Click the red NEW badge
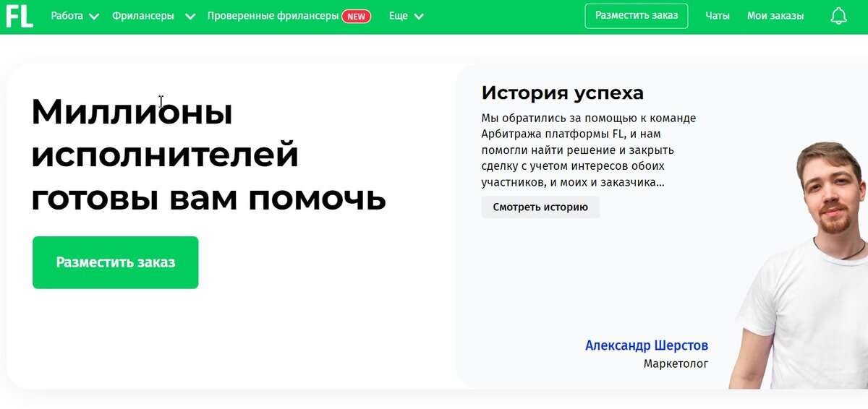The height and width of the screenshot is (409, 868). tap(356, 16)
